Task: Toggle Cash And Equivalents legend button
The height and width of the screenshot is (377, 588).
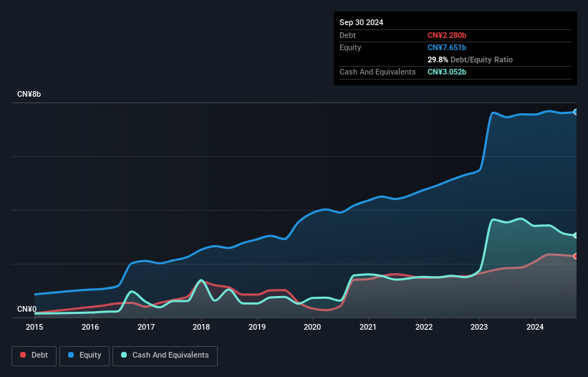Action: coord(165,355)
